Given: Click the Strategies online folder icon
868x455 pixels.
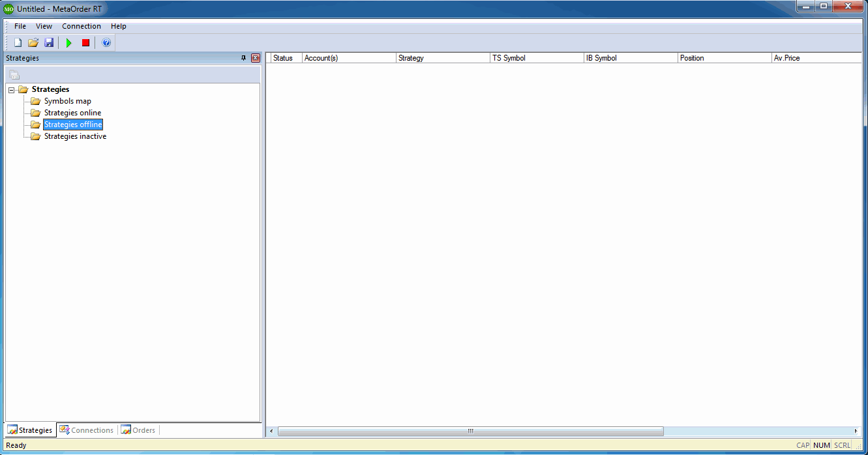Looking at the screenshot, I should (x=36, y=113).
